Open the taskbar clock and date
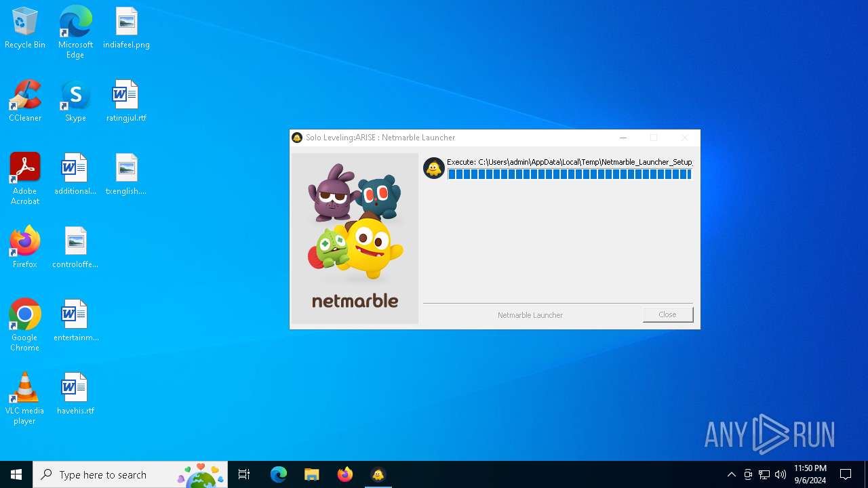The width and height of the screenshot is (868, 488). 810,474
